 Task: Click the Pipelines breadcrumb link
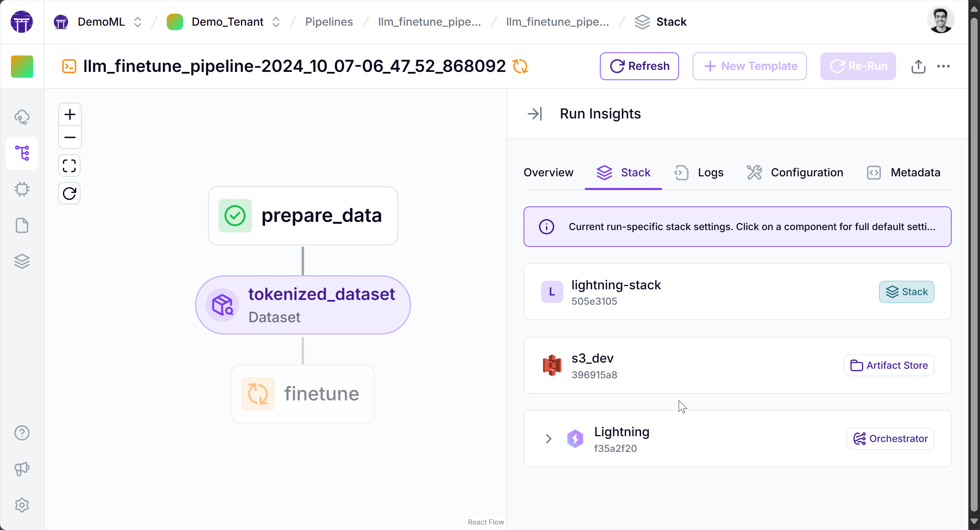click(x=329, y=22)
